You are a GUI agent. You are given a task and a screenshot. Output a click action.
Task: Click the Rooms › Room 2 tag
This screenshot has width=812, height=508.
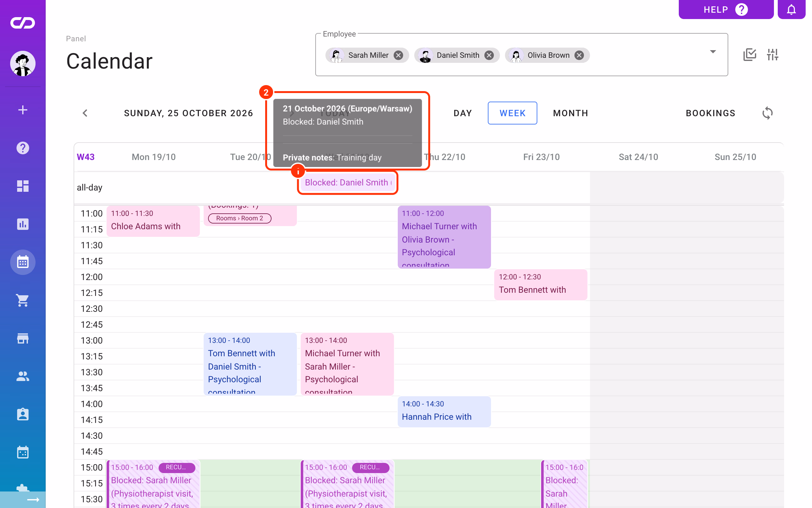coord(239,218)
